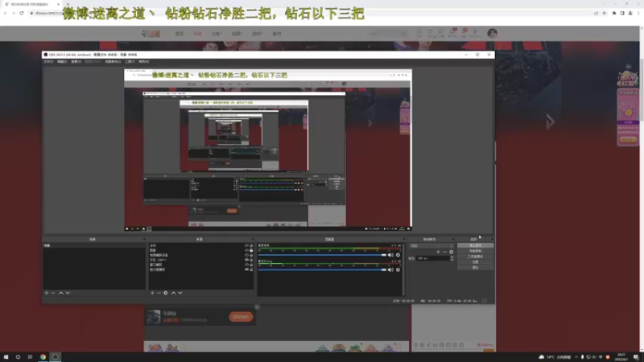Open source properties gear in the Sources panel
This screenshot has height=362, width=644.
pos(166,293)
